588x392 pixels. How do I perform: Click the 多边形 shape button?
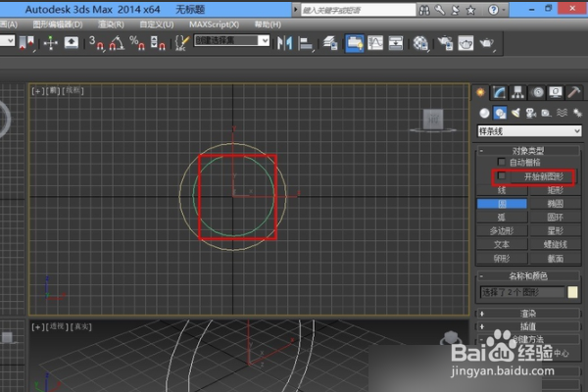pyautogui.click(x=502, y=230)
